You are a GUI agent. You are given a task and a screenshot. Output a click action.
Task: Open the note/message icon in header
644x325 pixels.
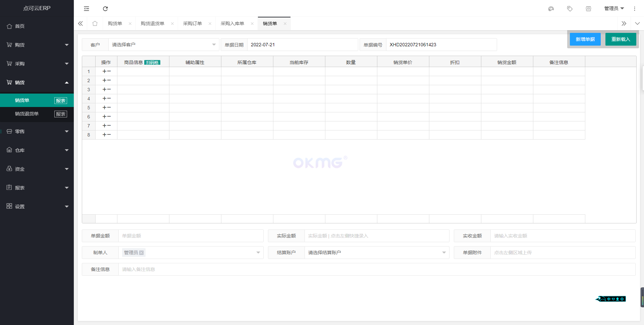pyautogui.click(x=588, y=9)
